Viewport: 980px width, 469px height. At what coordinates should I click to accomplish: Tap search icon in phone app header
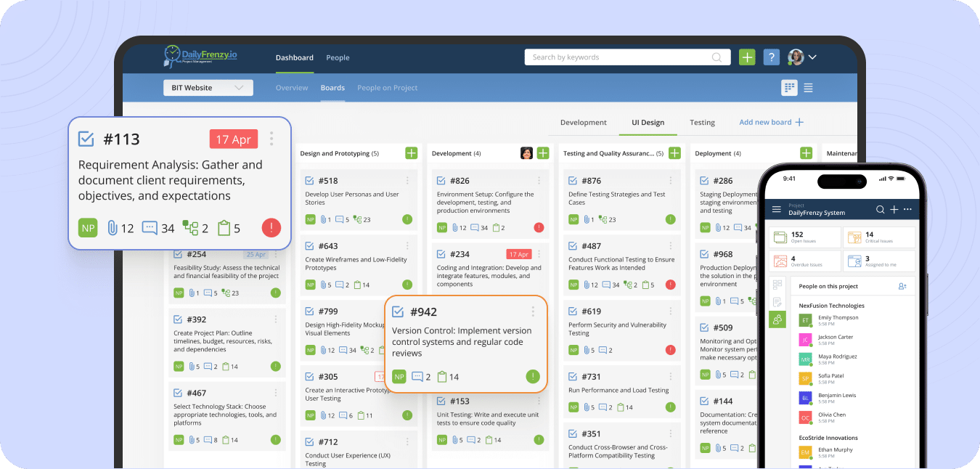click(x=881, y=209)
